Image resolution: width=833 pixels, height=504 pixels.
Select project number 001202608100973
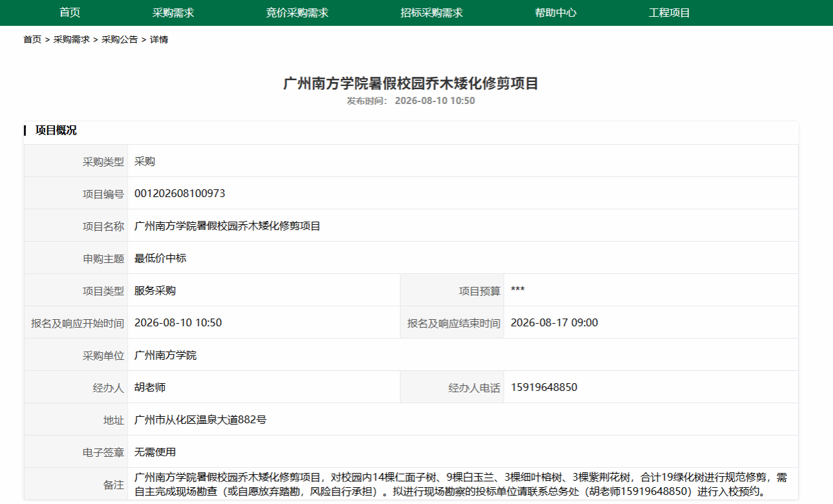[x=180, y=194]
